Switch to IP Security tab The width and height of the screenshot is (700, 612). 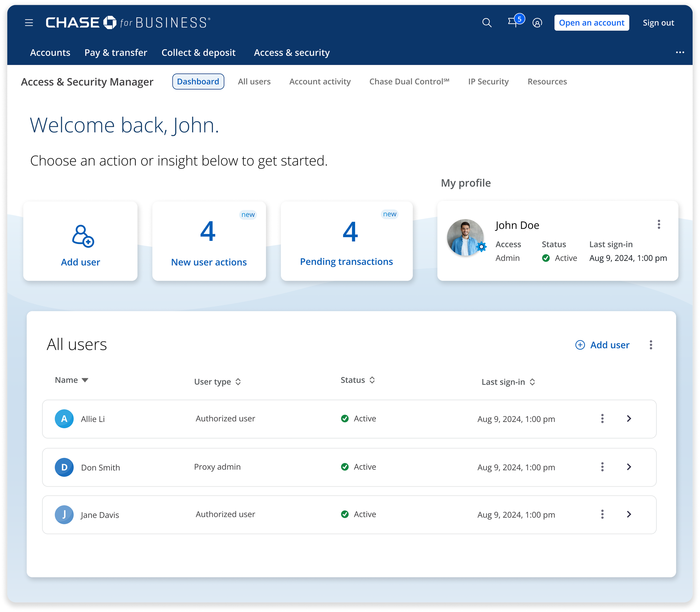pos(488,82)
